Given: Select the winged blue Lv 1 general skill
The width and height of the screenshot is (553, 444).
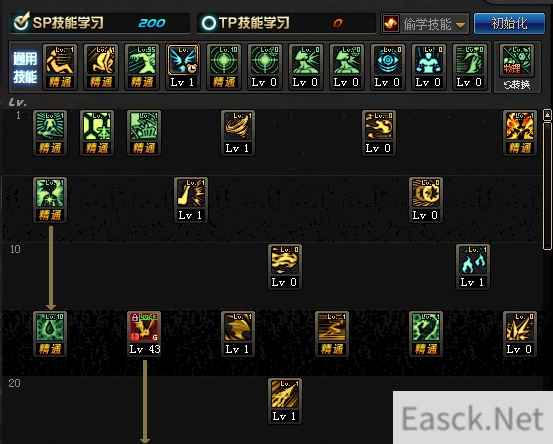Looking at the screenshot, I should [183, 67].
